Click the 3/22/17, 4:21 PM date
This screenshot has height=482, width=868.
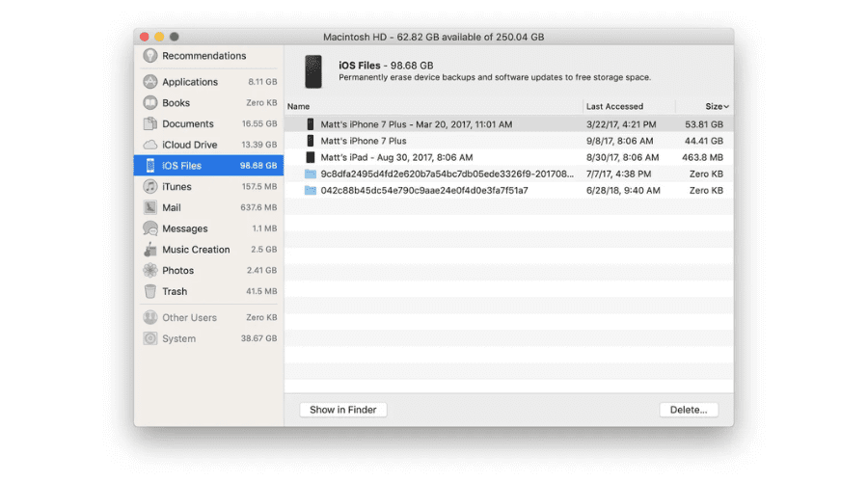tap(621, 124)
